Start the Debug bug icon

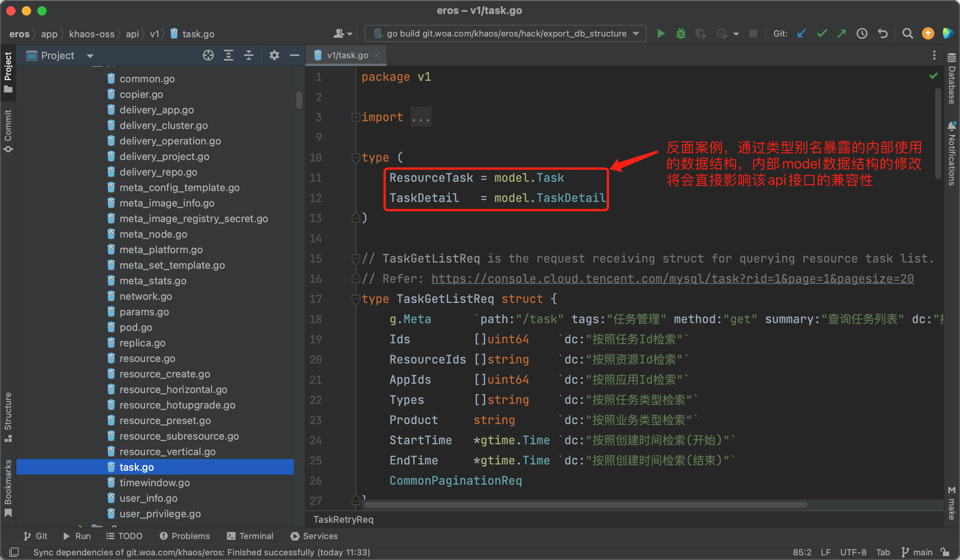[x=681, y=34]
